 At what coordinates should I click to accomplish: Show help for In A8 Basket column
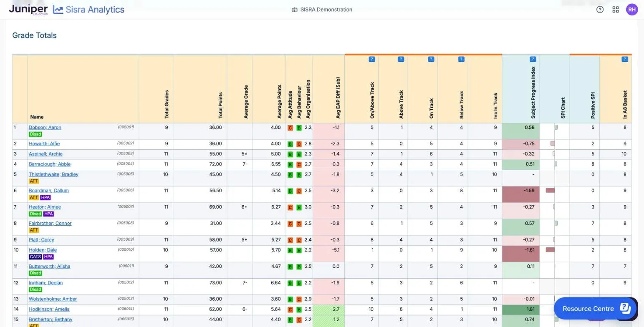(x=625, y=59)
